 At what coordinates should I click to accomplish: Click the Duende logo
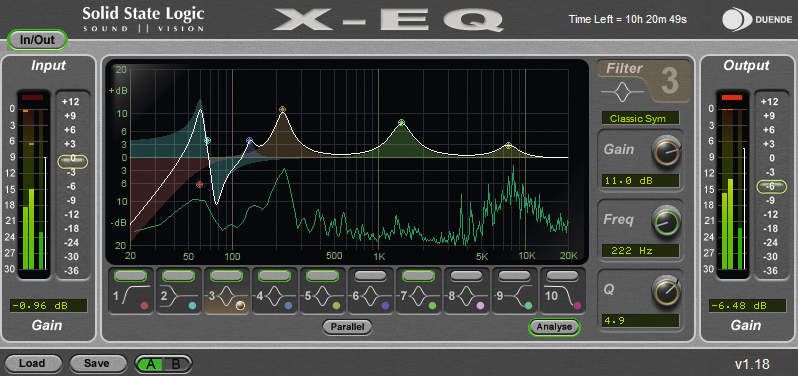(x=756, y=19)
